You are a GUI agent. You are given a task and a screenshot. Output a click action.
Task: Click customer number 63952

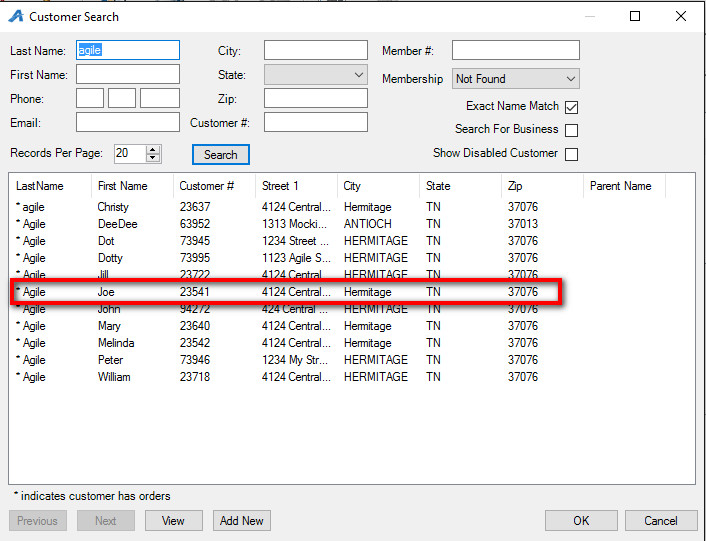[x=195, y=224]
